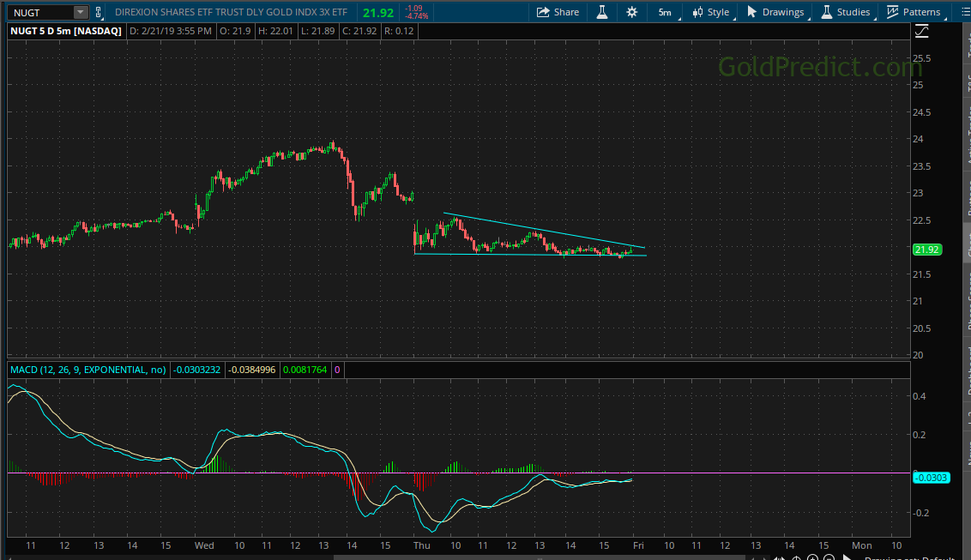Click the NUGT 5 D 5m [NASDAQ] label
The height and width of the screenshot is (560, 971).
pyautogui.click(x=66, y=31)
